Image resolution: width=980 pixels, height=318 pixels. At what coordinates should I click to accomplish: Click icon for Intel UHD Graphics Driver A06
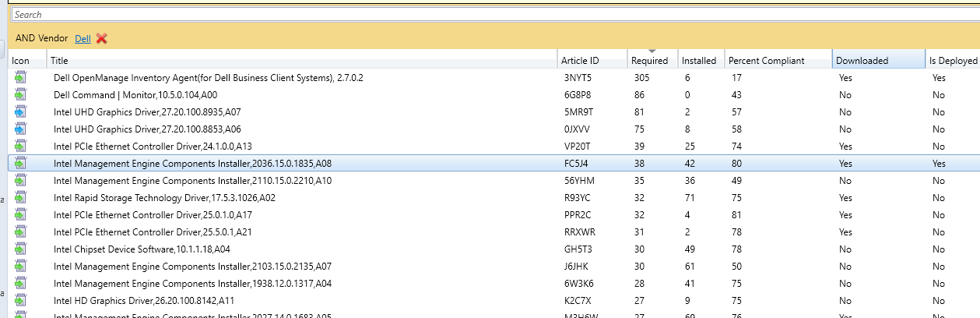(20, 129)
